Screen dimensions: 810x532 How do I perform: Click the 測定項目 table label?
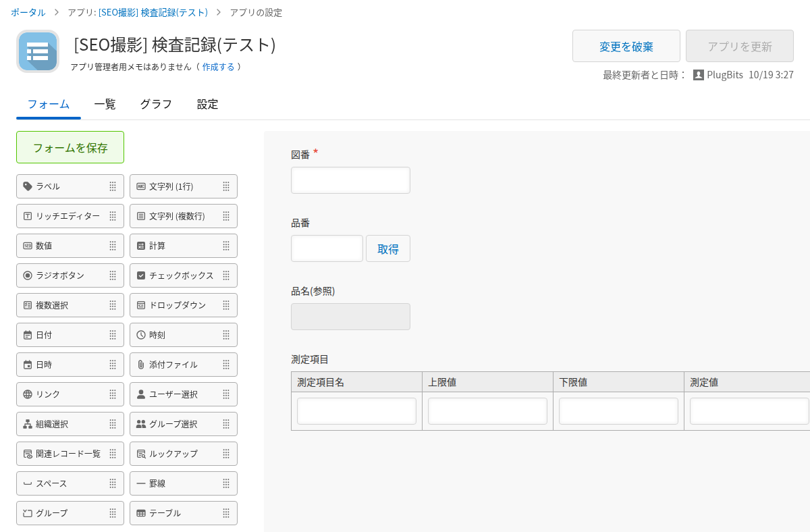[310, 359]
